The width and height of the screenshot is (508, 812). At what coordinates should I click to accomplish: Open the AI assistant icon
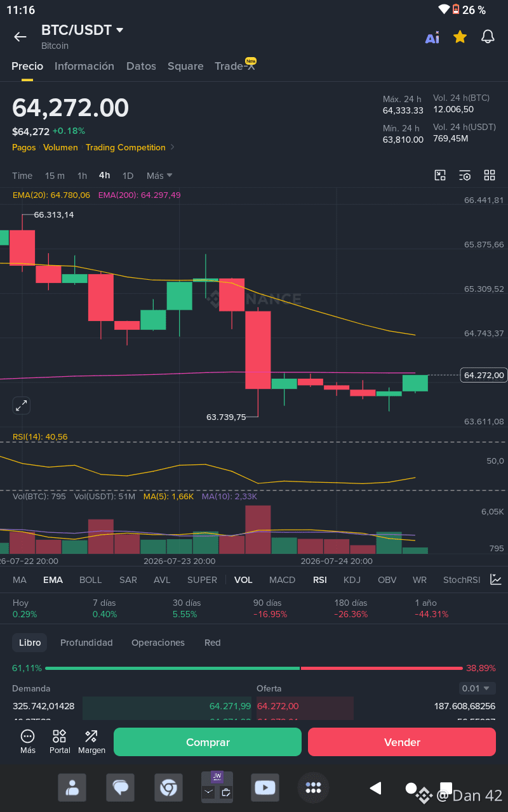pos(432,37)
